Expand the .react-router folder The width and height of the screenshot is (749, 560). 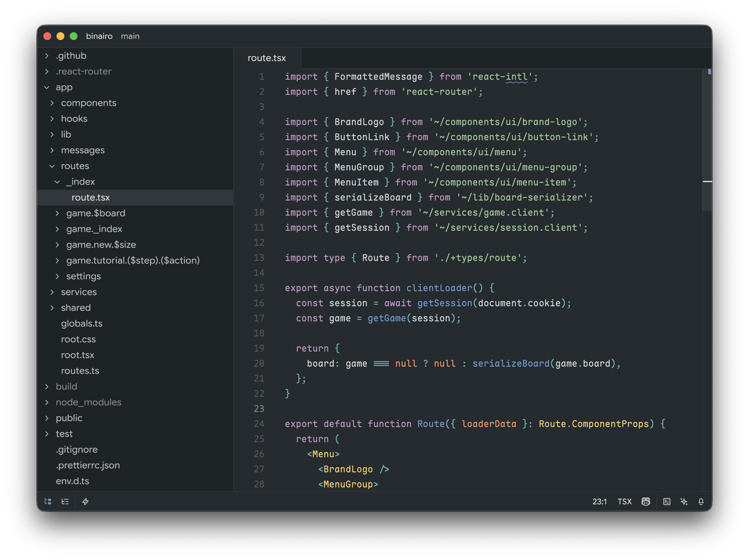[x=135, y=72]
